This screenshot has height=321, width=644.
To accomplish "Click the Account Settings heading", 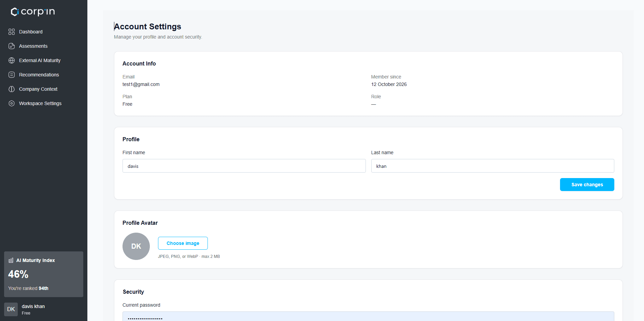I will coord(148,27).
